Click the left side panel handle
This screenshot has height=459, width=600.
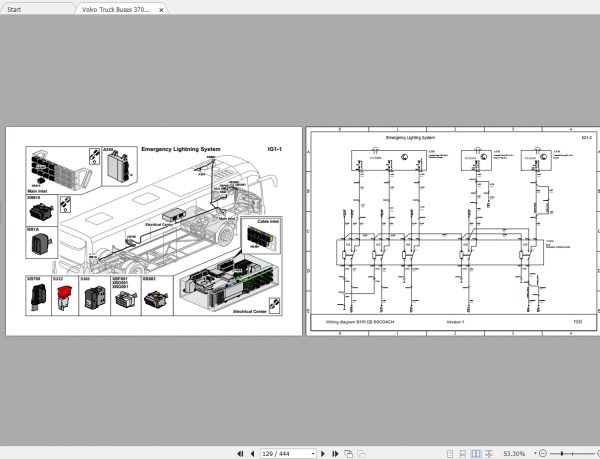pyautogui.click(x=1, y=213)
